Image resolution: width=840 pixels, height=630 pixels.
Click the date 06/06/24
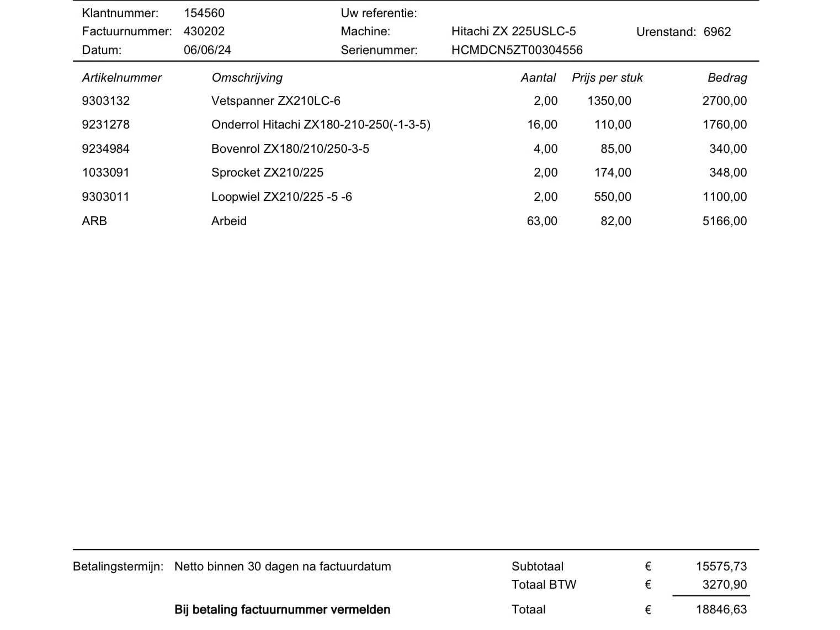coord(207,50)
